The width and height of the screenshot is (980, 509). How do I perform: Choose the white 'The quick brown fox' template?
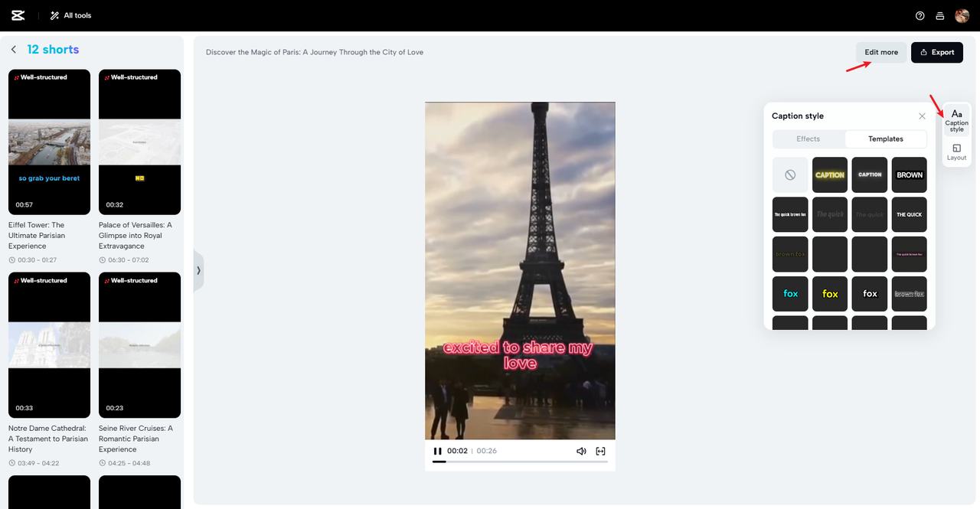[x=790, y=214]
